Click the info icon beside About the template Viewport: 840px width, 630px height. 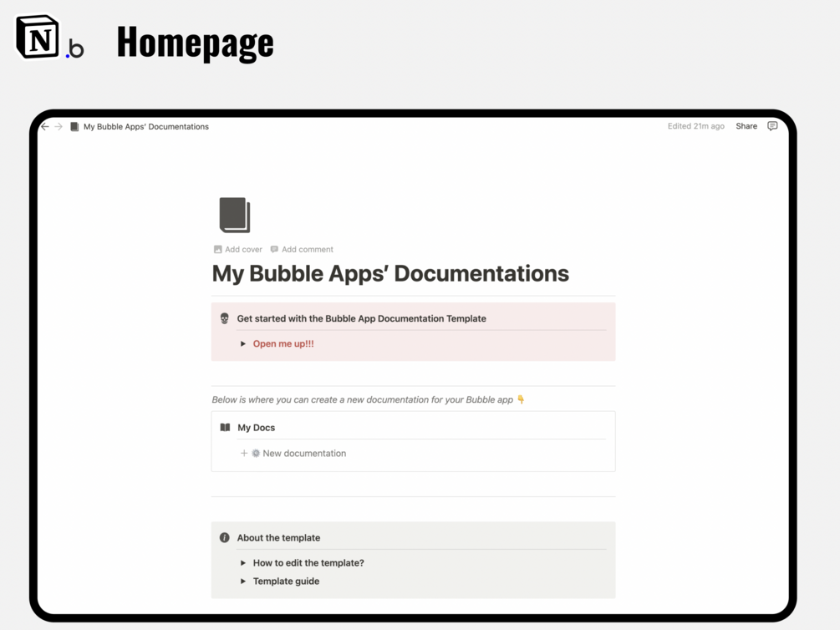pos(225,537)
